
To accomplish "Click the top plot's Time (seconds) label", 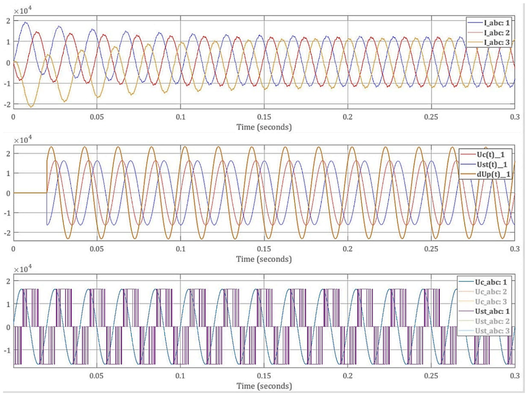I will [264, 127].
